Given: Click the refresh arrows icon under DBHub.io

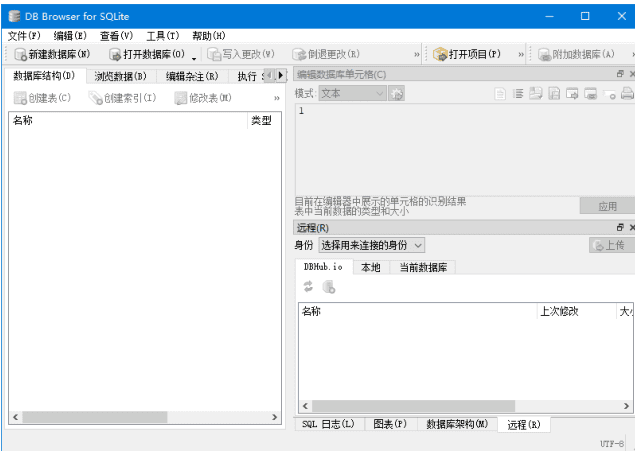Looking at the screenshot, I should [x=308, y=287].
